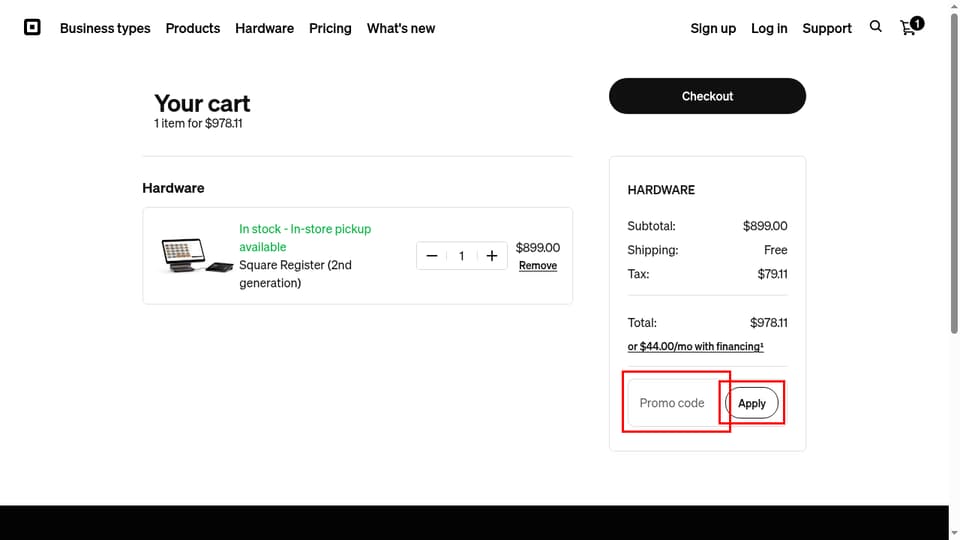
Task: Click the Square logo home icon
Action: pyautogui.click(x=32, y=28)
